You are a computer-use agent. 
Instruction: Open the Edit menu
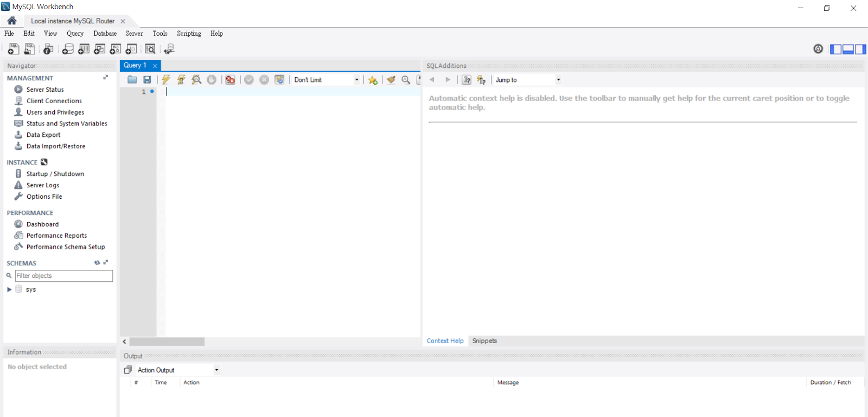pyautogui.click(x=29, y=34)
